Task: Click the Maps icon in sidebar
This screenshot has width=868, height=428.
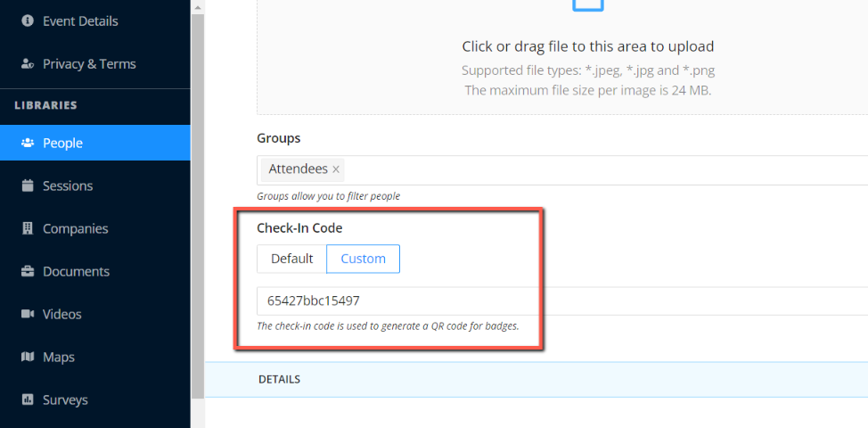Action: [x=28, y=357]
